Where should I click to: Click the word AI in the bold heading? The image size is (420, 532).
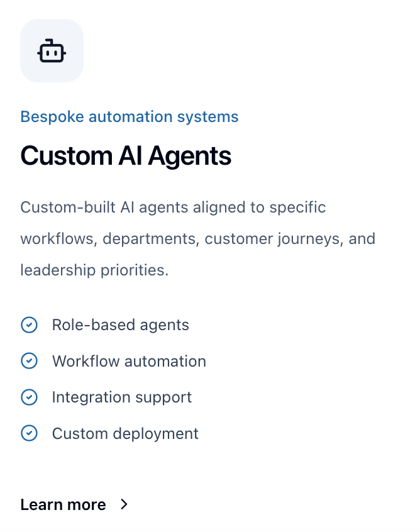click(x=136, y=155)
